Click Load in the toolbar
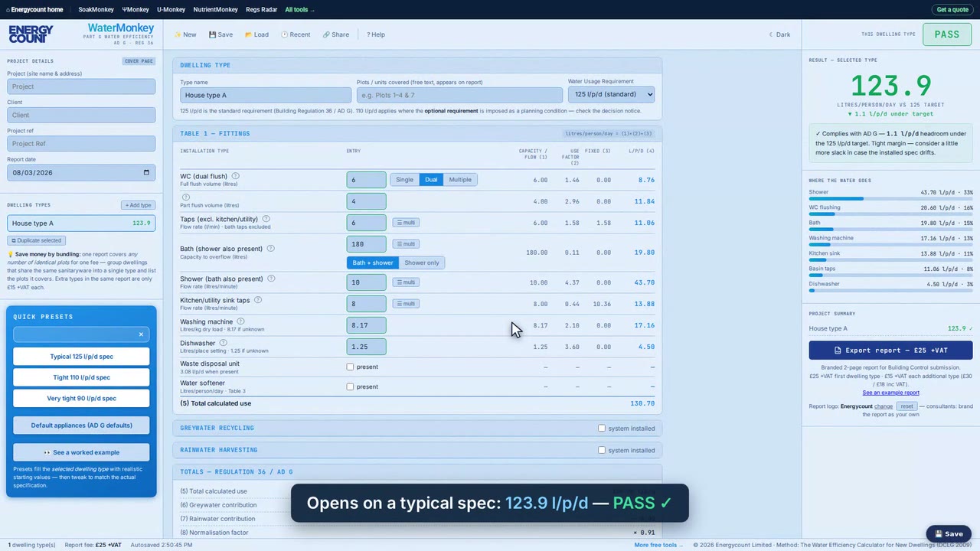Viewport: 980px width, 551px height. [256, 34]
